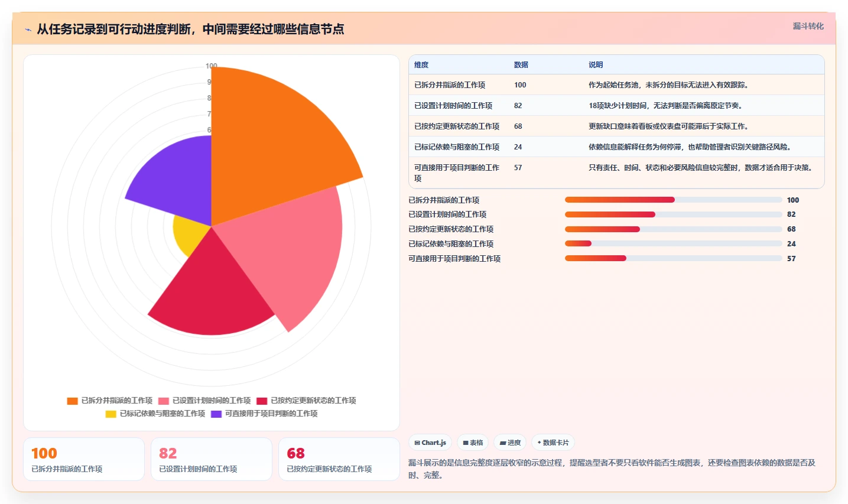Screen dimensions: 848x504
Task: Click progress bar for 已按约定更新状态的工作项
Action: click(x=674, y=229)
